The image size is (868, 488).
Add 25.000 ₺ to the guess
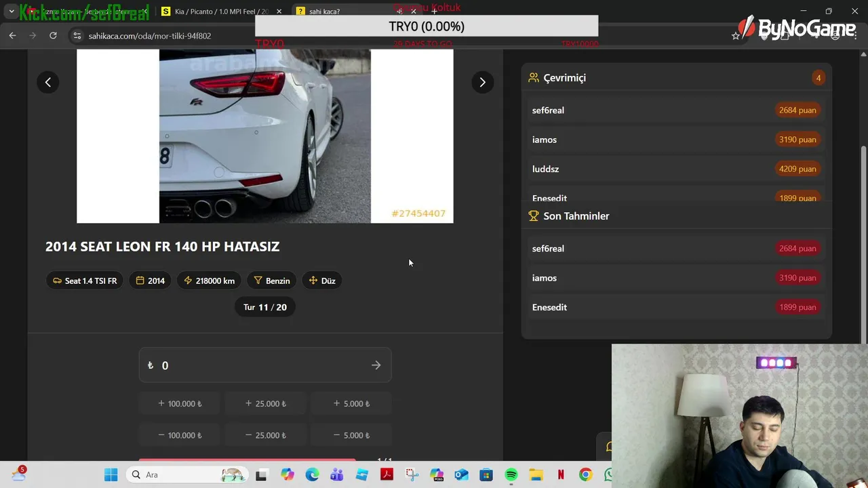[x=265, y=403]
